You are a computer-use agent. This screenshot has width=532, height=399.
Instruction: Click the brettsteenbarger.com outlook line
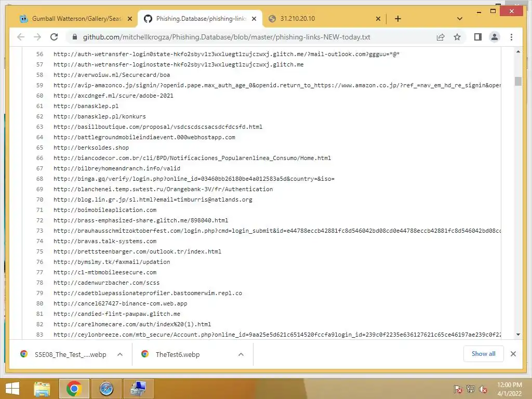[137, 251]
